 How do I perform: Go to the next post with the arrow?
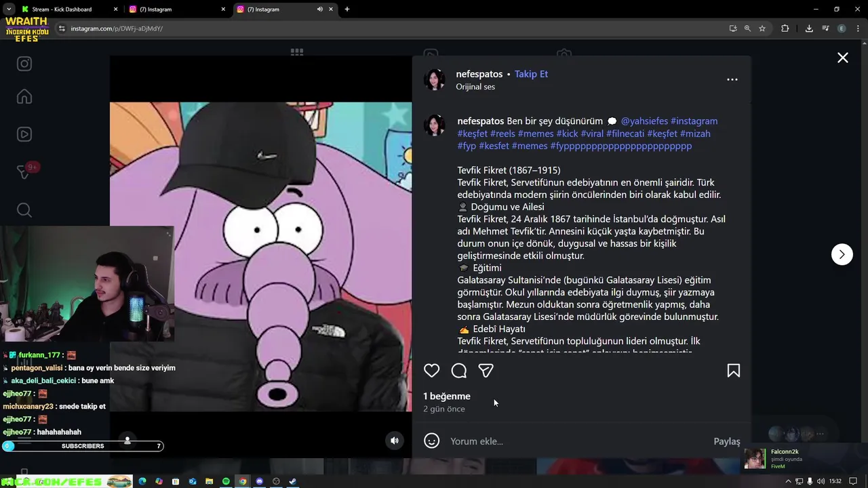coord(842,254)
